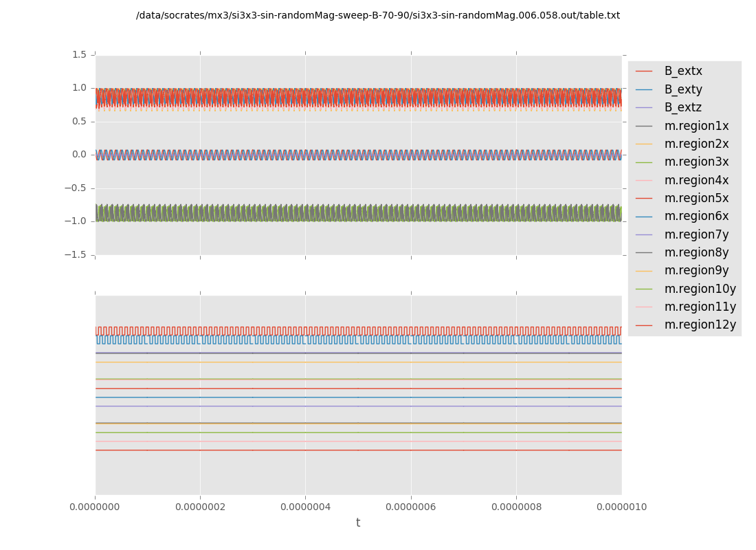Viewport: 756px width, 550px height.
Task: Click the file path title text
Action: coord(377,16)
